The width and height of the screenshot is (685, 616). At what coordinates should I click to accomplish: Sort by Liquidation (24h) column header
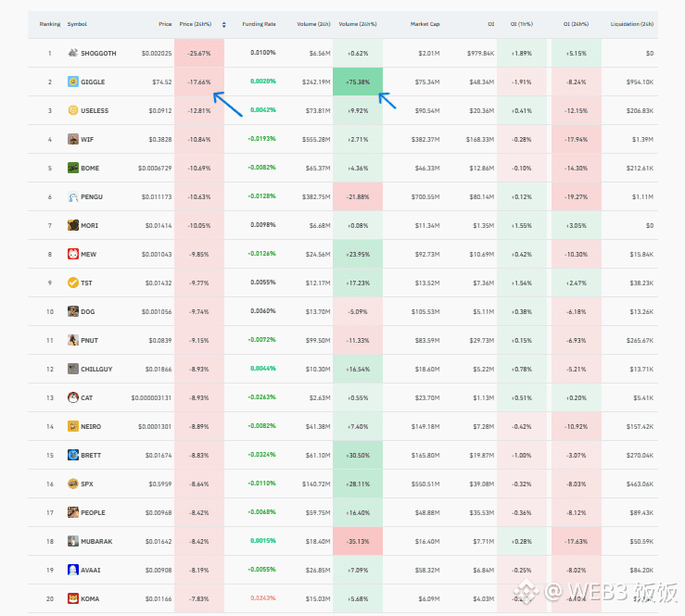point(632,24)
